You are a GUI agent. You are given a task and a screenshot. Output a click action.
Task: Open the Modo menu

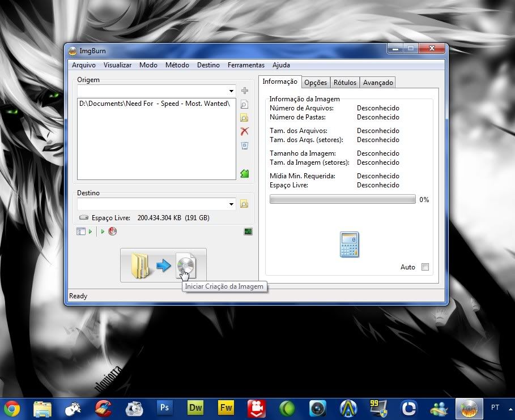tap(148, 65)
